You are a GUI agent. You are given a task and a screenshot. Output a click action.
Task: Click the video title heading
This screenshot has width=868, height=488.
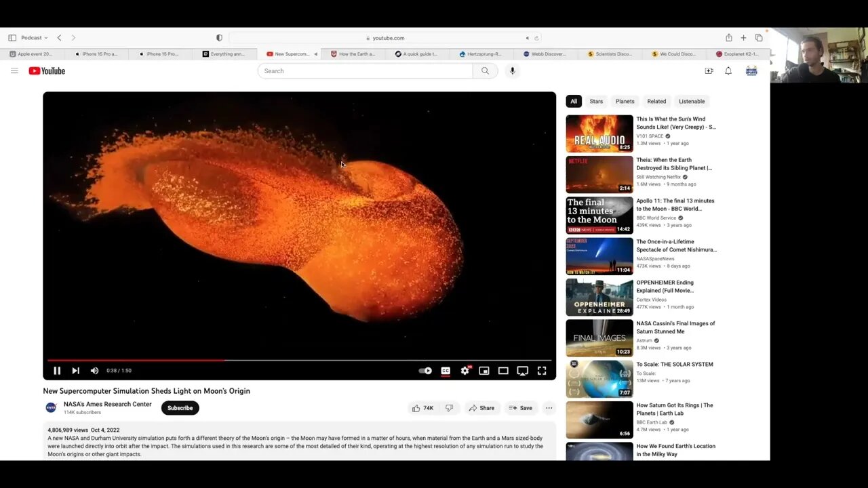tap(146, 391)
